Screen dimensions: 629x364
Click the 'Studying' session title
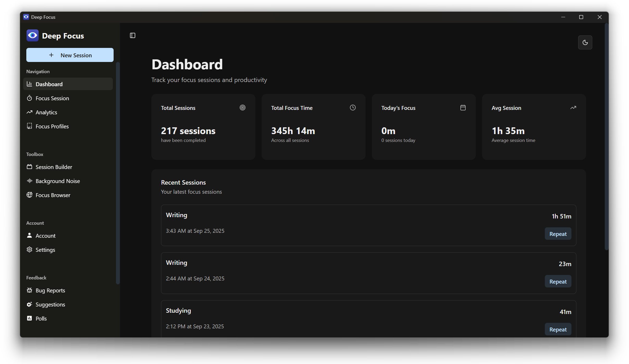click(178, 311)
